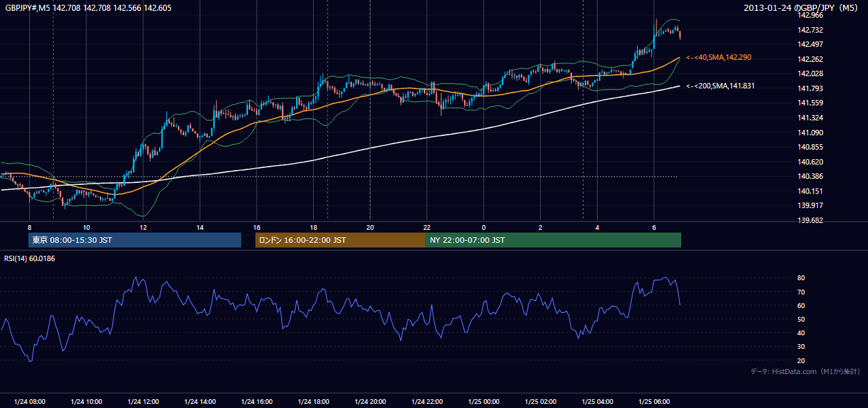The width and height of the screenshot is (868, 408).
Task: Click price axis value 141.090
Action: coord(811,133)
